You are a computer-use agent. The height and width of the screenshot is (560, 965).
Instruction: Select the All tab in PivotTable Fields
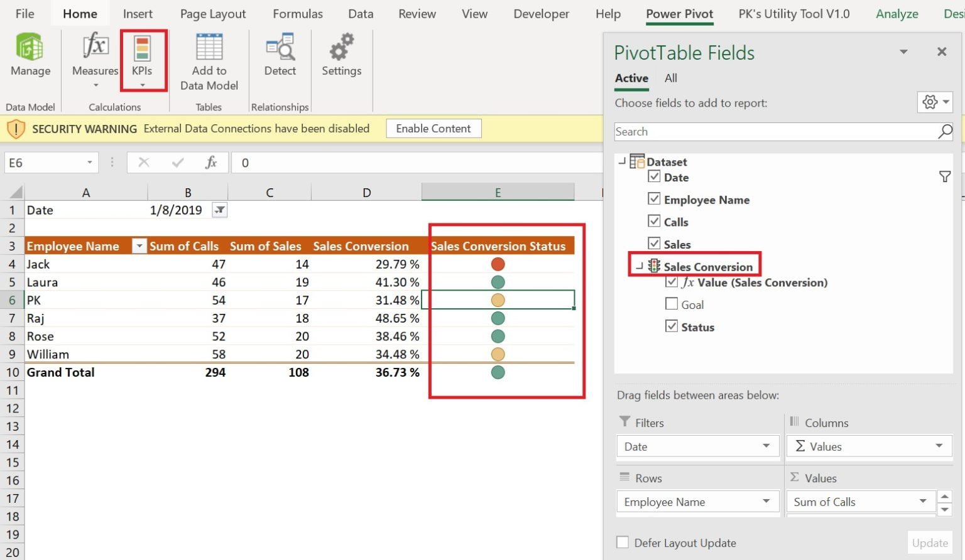pyautogui.click(x=670, y=78)
